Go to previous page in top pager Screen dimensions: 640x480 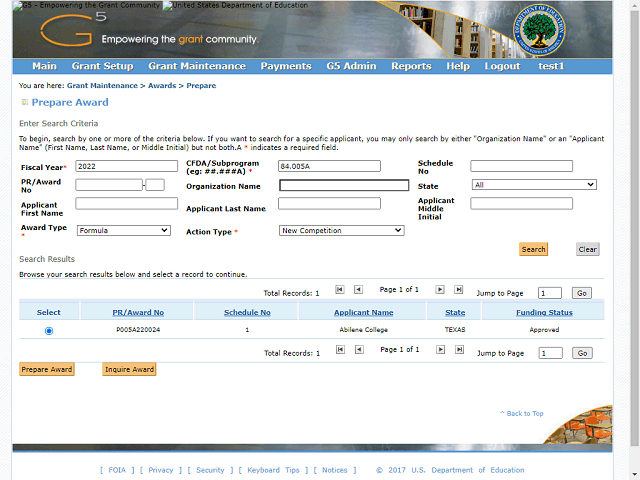[358, 289]
